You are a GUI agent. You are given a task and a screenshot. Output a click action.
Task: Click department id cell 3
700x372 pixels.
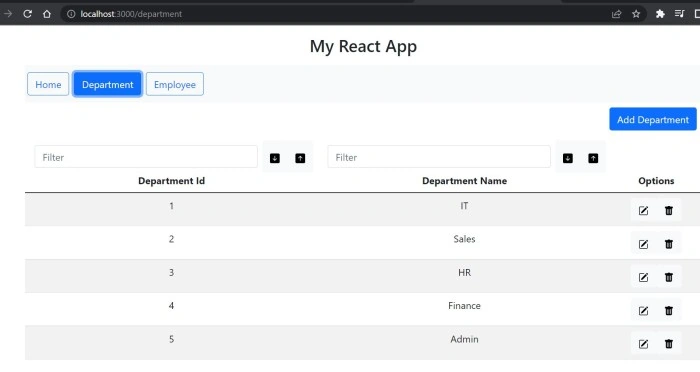pyautogui.click(x=171, y=272)
